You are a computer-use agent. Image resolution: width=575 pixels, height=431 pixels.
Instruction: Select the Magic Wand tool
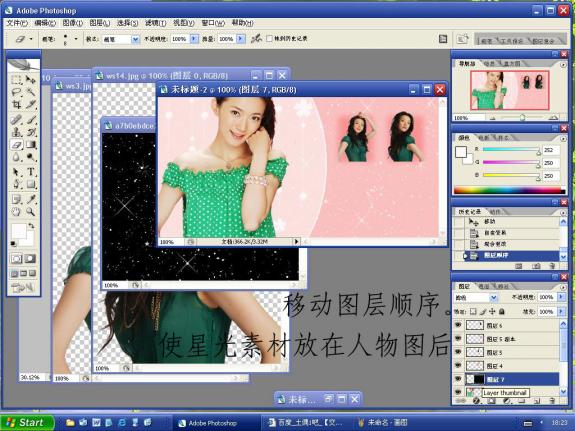tap(31, 92)
